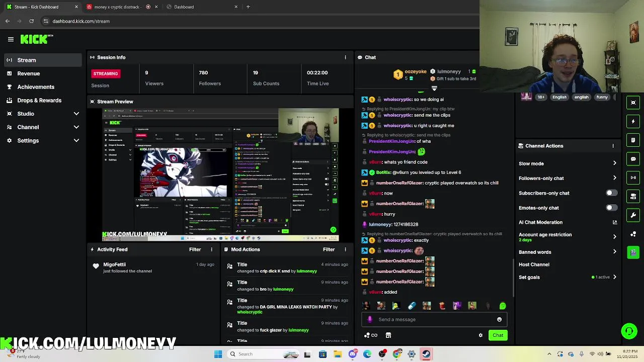
Task: Click the highlighted clapperboard sidebar icon
Action: [x=633, y=252]
